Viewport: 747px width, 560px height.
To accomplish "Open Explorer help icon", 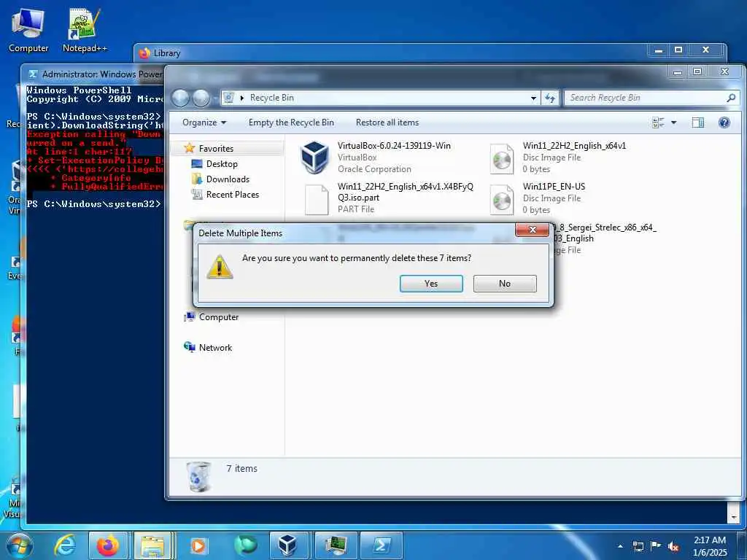I will (x=724, y=122).
